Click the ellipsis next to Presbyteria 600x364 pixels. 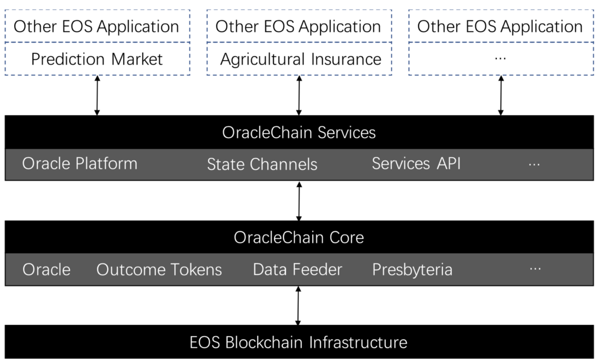pyautogui.click(x=535, y=269)
